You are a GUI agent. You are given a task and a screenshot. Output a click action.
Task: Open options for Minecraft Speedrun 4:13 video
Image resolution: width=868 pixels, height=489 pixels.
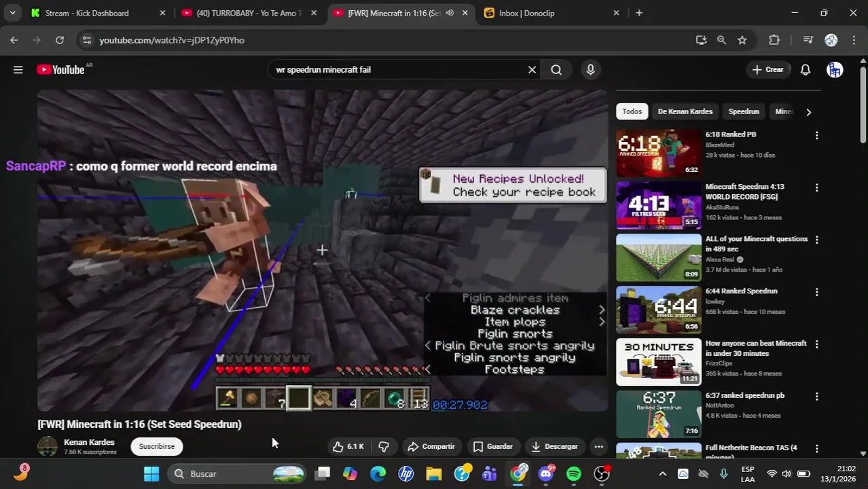click(x=816, y=187)
